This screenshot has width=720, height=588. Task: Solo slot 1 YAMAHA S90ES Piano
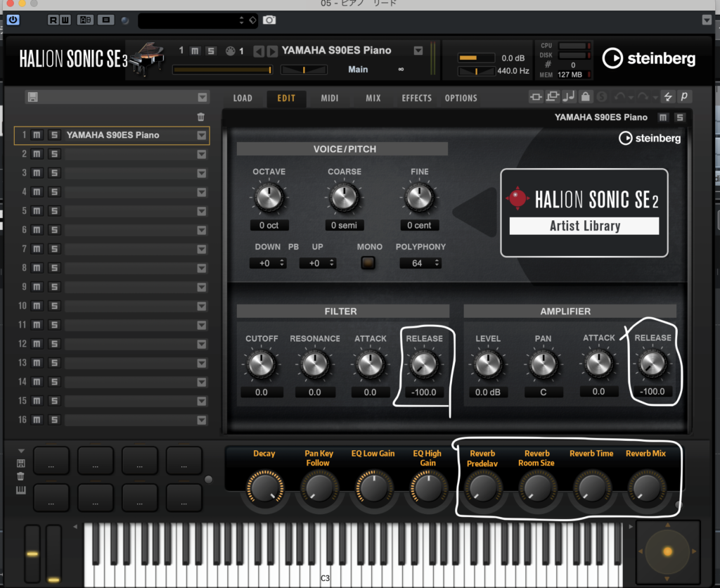click(53, 135)
